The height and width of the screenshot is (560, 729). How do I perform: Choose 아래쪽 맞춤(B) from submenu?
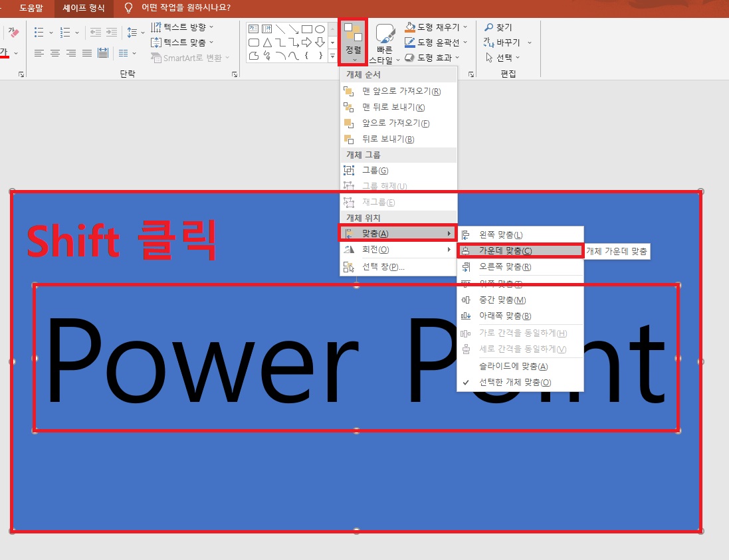pyautogui.click(x=520, y=316)
